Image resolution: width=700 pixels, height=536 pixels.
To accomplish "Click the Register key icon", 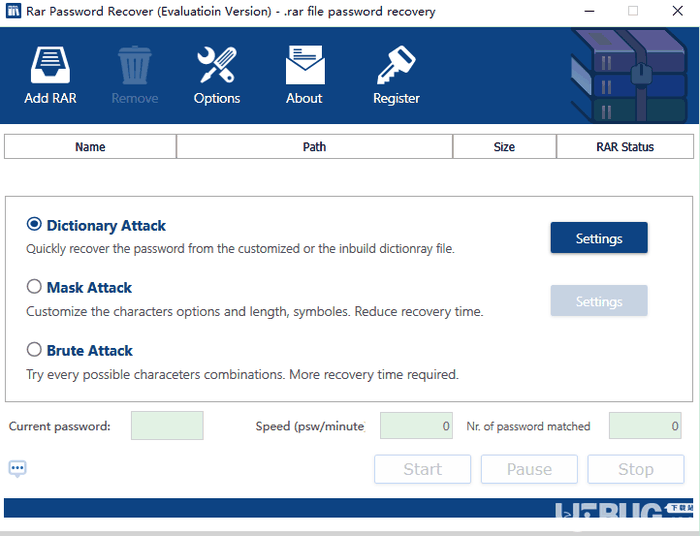I will [x=396, y=65].
